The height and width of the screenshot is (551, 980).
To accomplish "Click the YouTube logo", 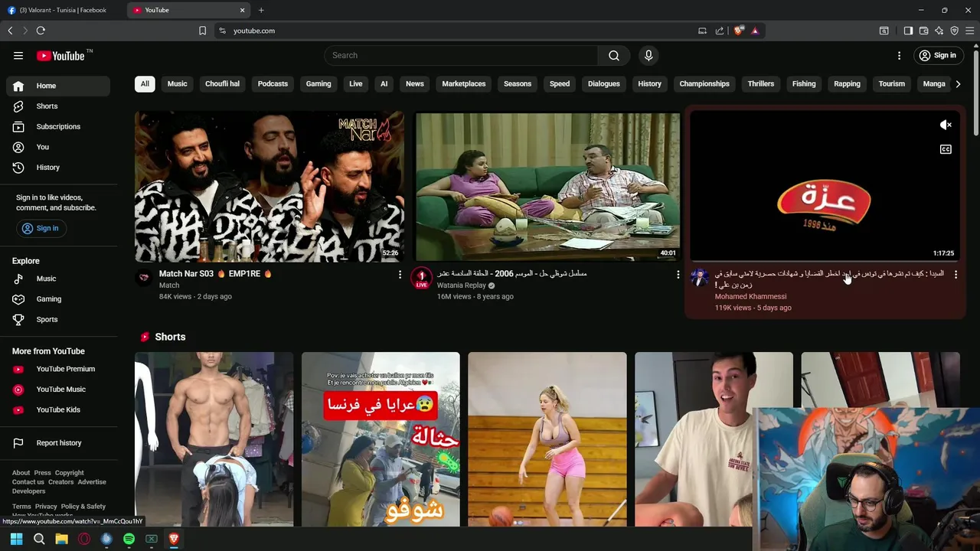I will pyautogui.click(x=61, y=55).
